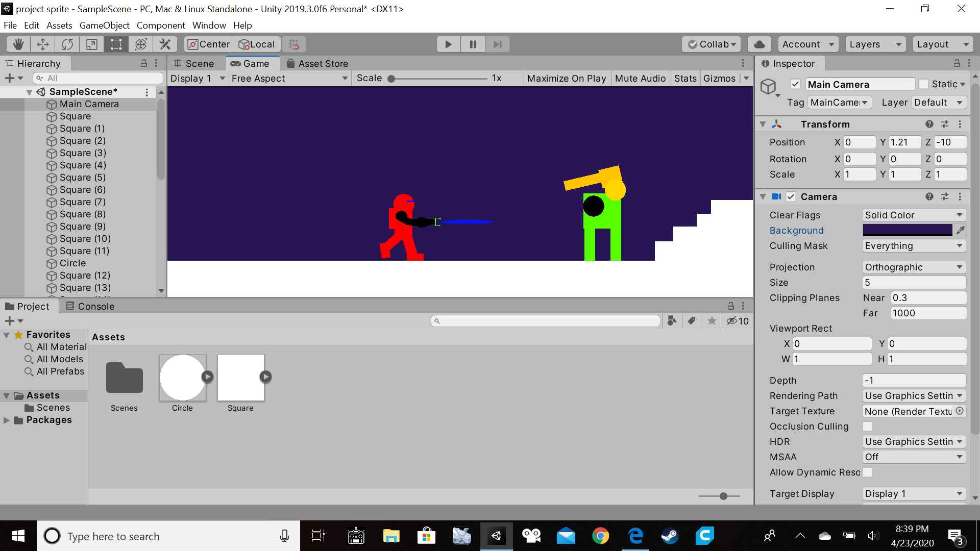Toggle the Main Camera active checkbox
Viewport: 980px width, 551px height.
point(795,84)
